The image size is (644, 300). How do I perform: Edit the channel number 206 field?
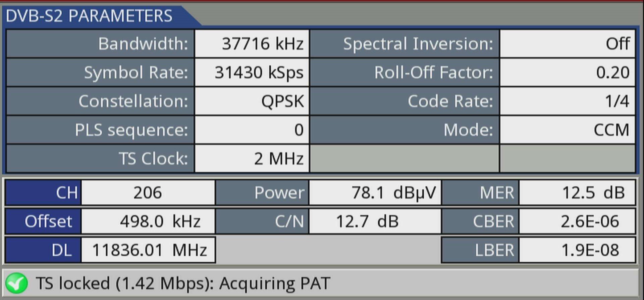(148, 192)
